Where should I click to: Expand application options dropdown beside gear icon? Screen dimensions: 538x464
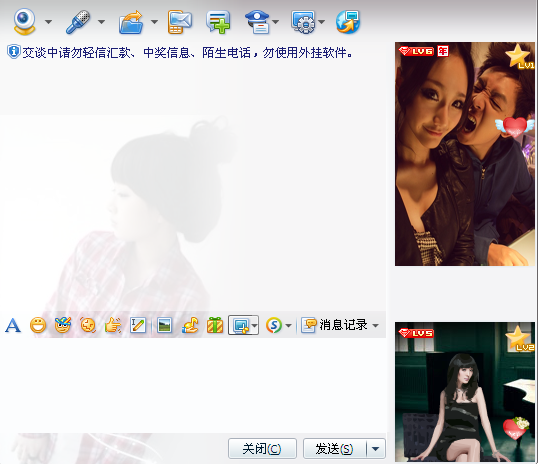tap(321, 22)
